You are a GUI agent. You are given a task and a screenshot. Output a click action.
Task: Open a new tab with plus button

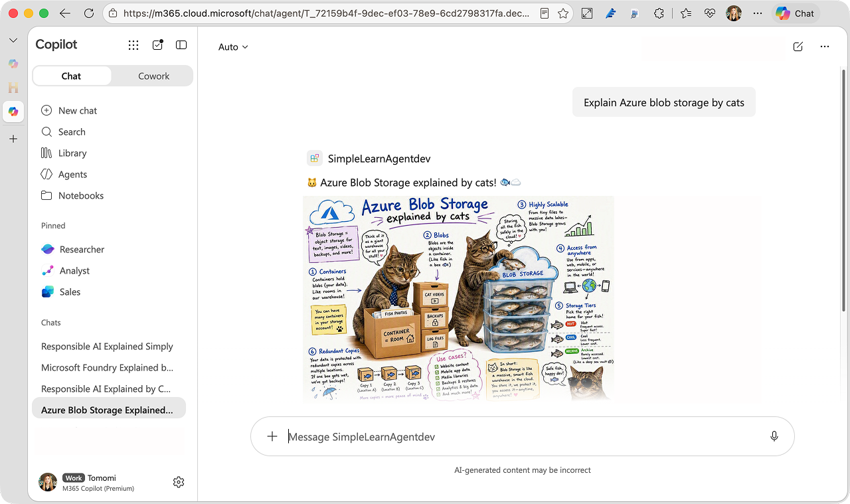pos(13,139)
